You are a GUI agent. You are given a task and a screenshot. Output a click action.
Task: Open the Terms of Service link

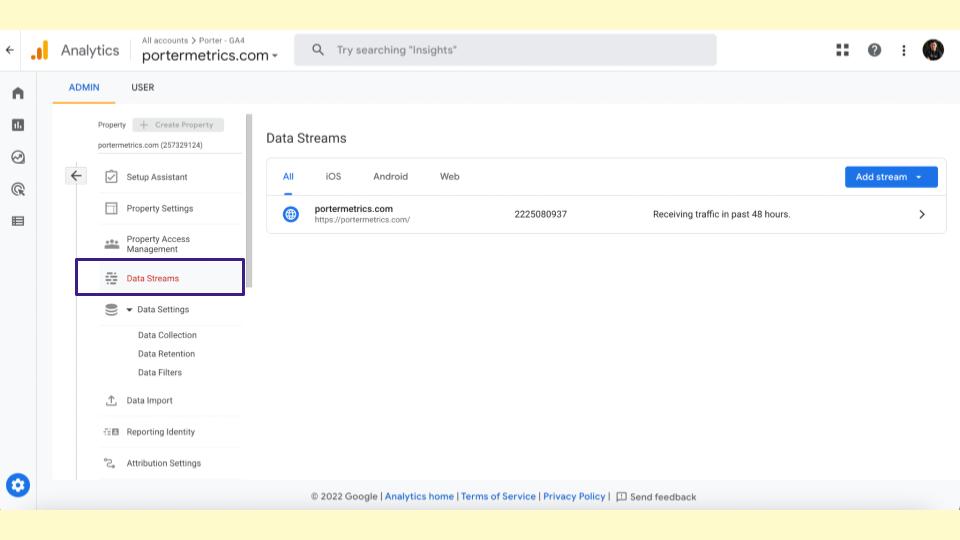498,497
